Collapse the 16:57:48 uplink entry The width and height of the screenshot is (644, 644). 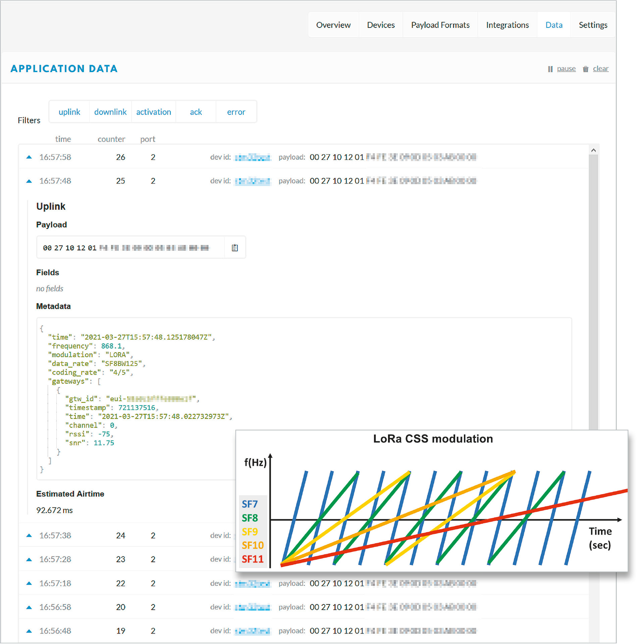pyautogui.click(x=29, y=181)
